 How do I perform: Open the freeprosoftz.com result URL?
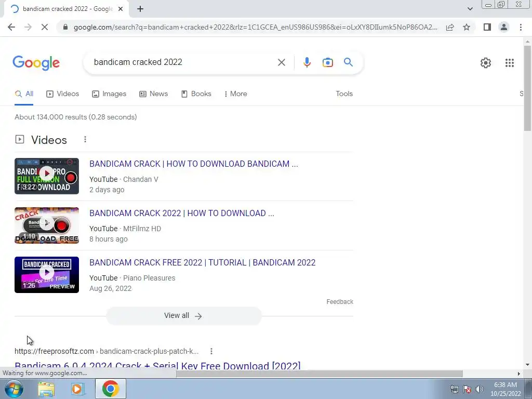[x=107, y=351]
